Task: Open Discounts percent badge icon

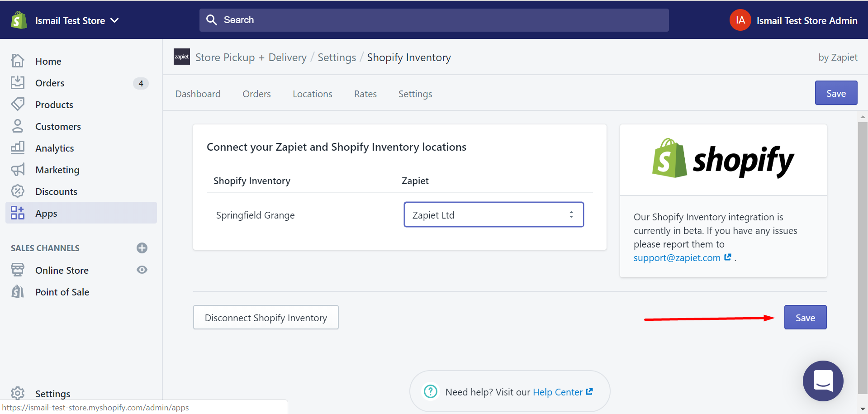Action: click(18, 191)
